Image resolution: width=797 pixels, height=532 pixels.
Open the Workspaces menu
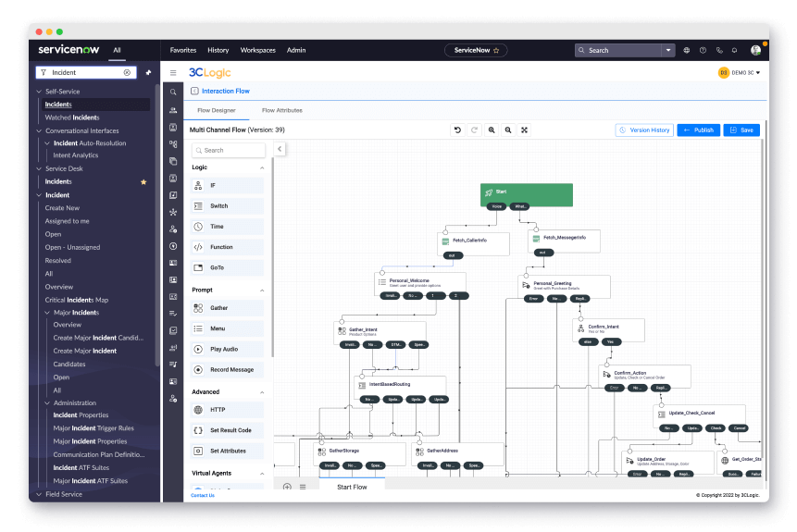(x=257, y=50)
